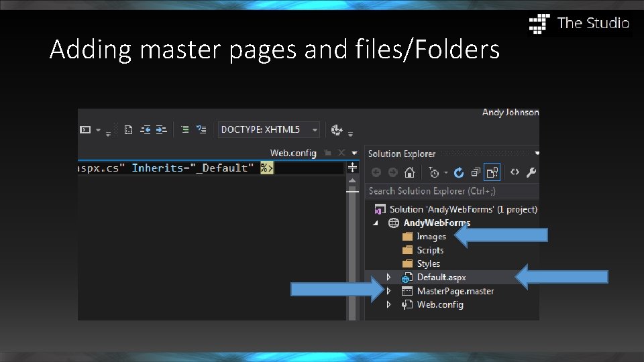Click the Solution Explorer Back button
Image resolution: width=644 pixels, height=362 pixels.
(x=376, y=172)
